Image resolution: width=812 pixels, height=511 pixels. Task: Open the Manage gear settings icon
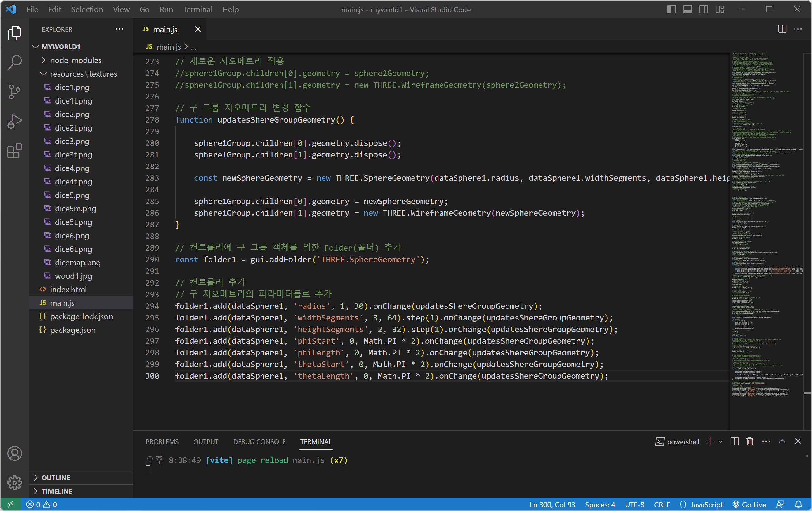[14, 483]
